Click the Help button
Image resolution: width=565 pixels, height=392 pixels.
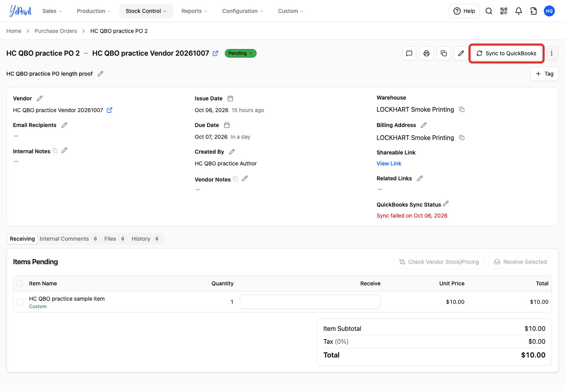464,11
